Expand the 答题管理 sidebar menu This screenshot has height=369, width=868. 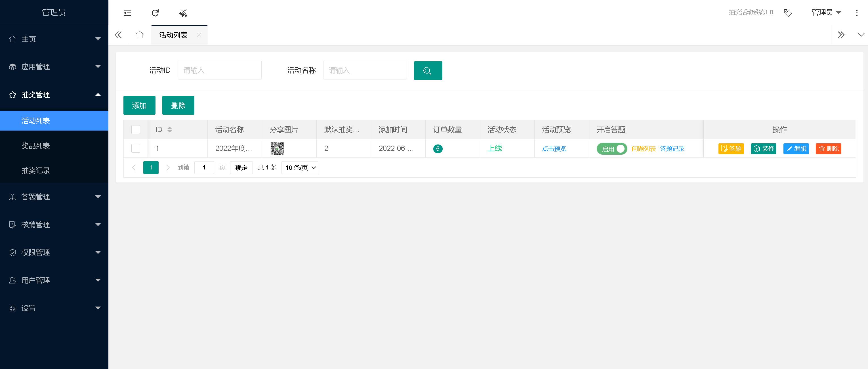pos(54,196)
